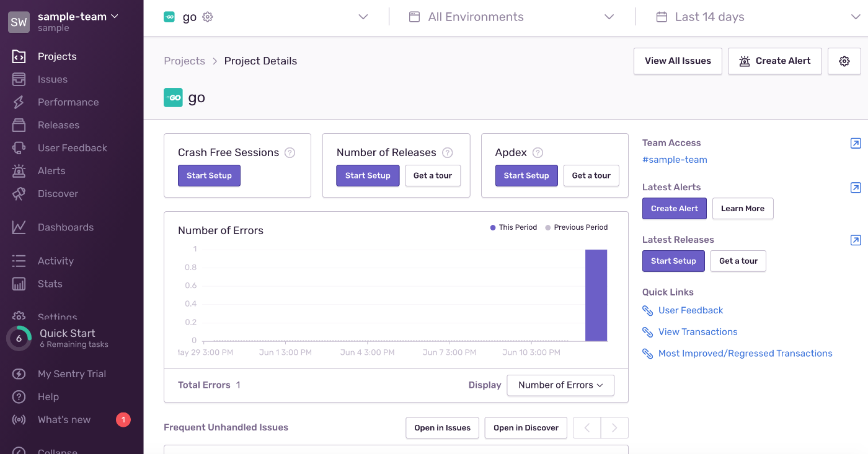Screen dimensions: 868x454
Task: Open the sample-team organization dropdown
Action: [x=77, y=17]
